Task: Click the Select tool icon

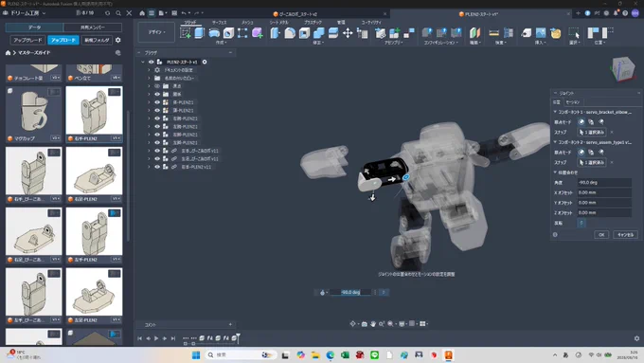Action: 574,33
